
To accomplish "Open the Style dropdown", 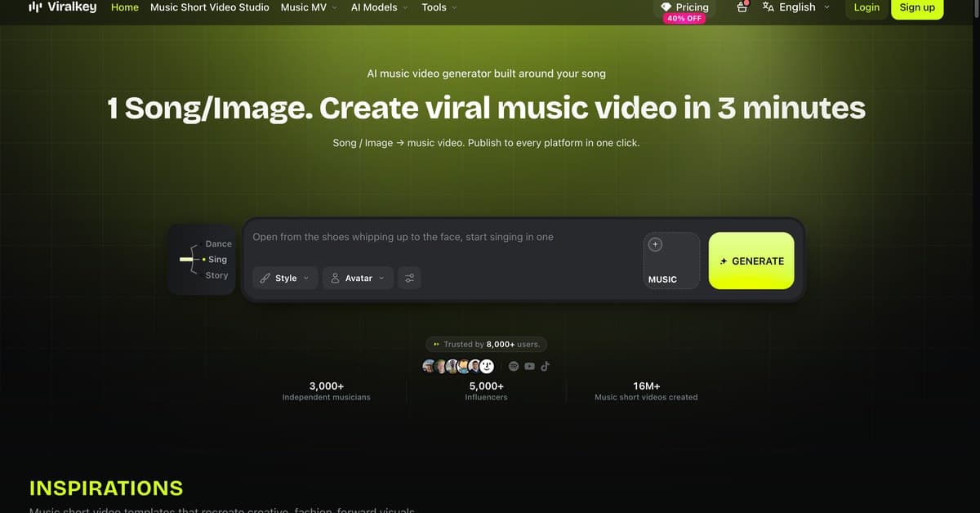I will [x=285, y=278].
